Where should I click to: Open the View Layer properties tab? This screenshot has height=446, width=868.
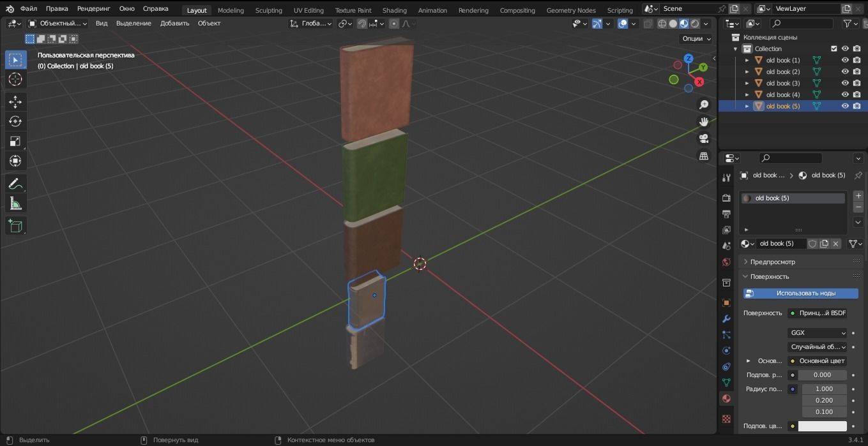[x=726, y=230]
